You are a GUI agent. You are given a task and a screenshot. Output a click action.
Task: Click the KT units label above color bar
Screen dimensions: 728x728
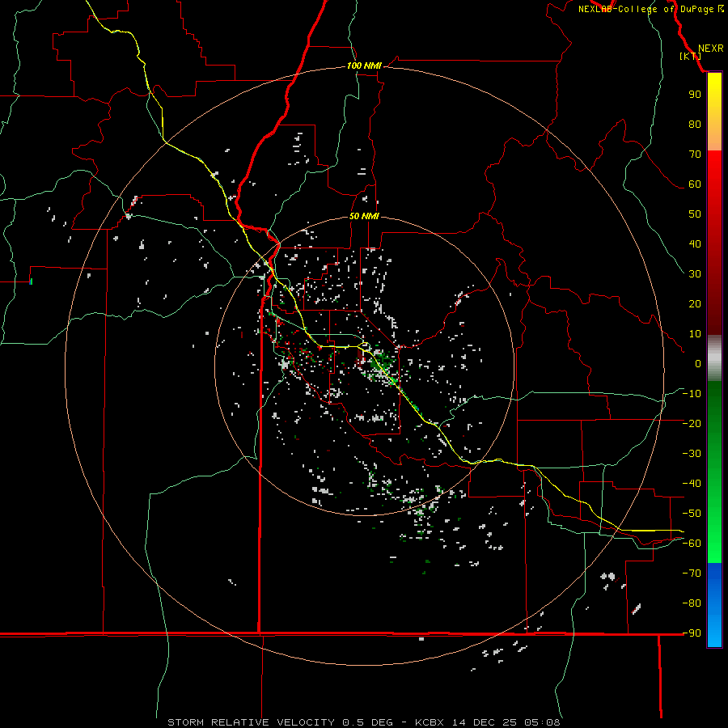[690, 56]
